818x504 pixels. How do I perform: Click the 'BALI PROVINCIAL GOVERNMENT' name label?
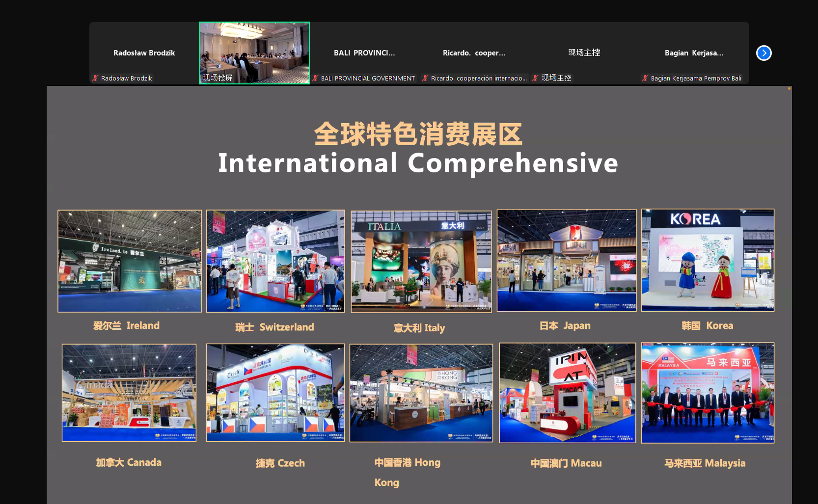click(x=368, y=78)
